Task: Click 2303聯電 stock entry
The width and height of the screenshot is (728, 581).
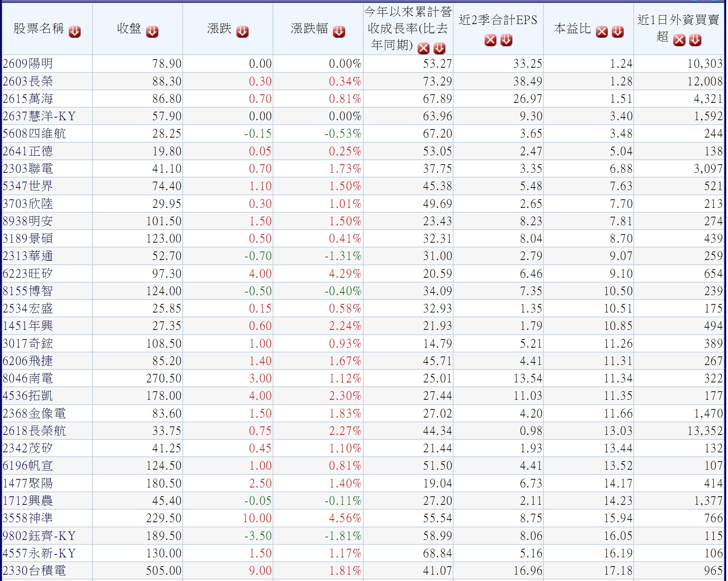Action: 28,169
